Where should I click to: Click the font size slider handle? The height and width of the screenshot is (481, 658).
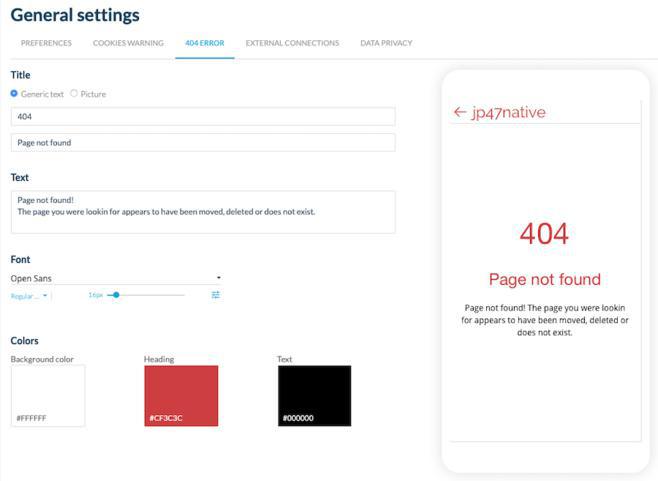click(x=116, y=295)
